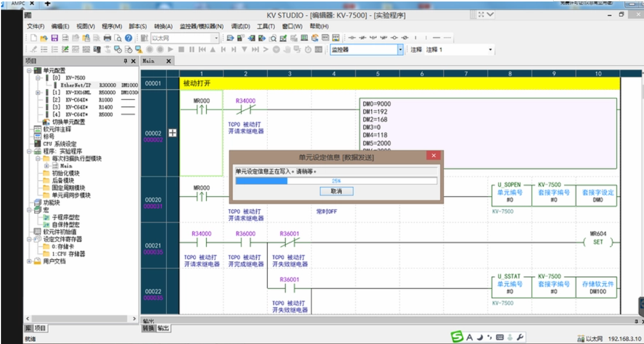Click the Print preview magnifier icon
This screenshot has height=344, width=644.
click(118, 38)
